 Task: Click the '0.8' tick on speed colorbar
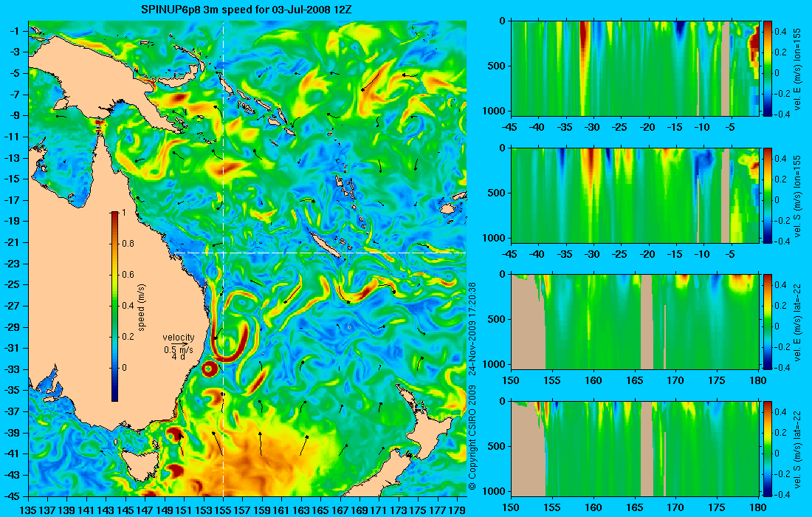pyautogui.click(x=128, y=244)
